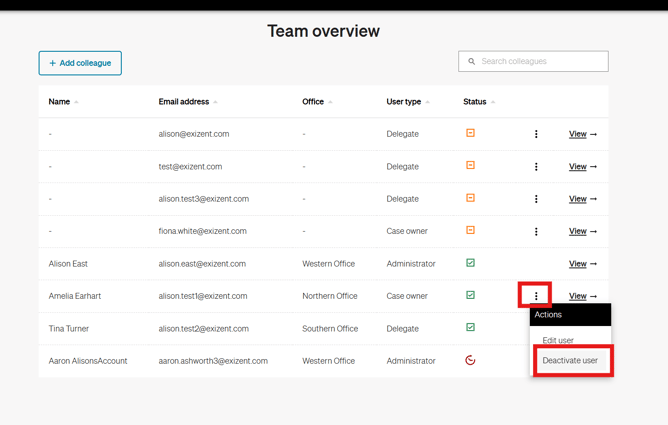Click active status icon for Amelia Earhart
The height and width of the screenshot is (425, 668).
pos(470,295)
